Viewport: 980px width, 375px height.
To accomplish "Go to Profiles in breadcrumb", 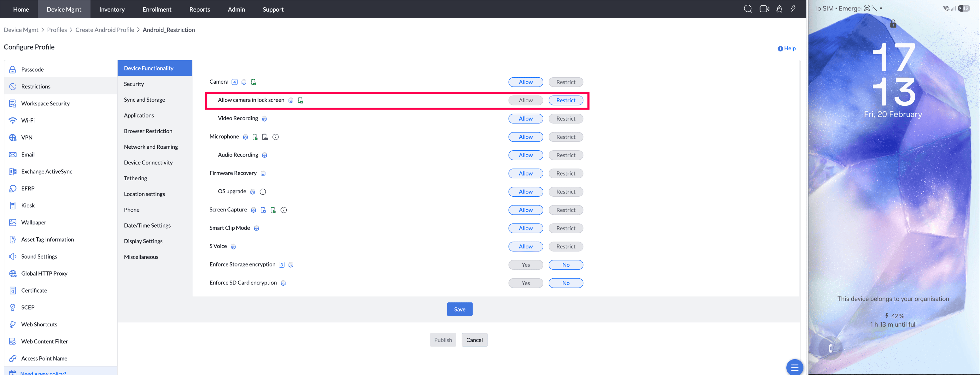I will [57, 30].
